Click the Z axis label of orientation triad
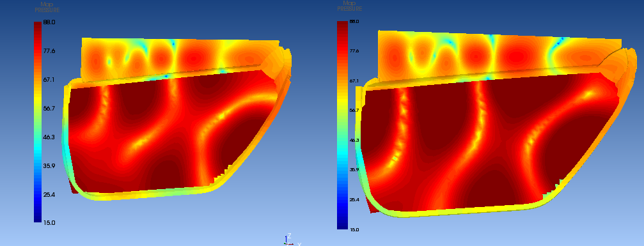644x246 pixels. pos(290,236)
